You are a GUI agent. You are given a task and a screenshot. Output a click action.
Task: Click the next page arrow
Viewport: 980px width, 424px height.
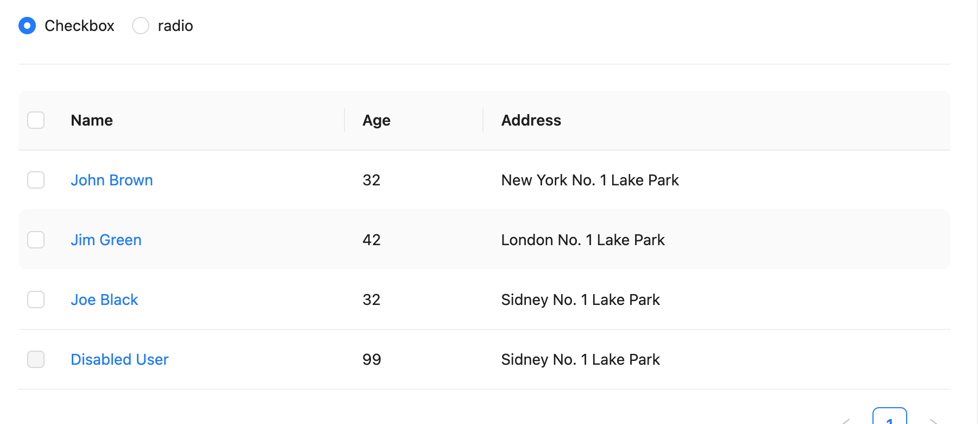click(933, 421)
